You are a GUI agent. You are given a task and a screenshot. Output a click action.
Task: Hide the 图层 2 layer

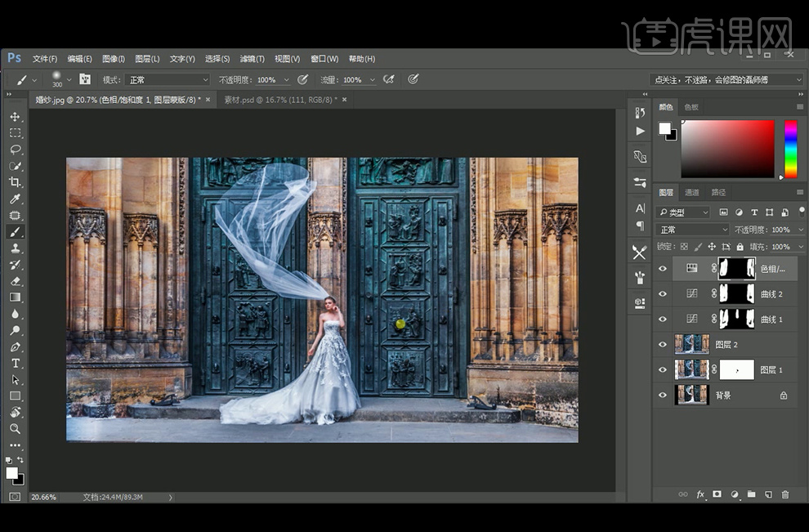pyautogui.click(x=663, y=345)
